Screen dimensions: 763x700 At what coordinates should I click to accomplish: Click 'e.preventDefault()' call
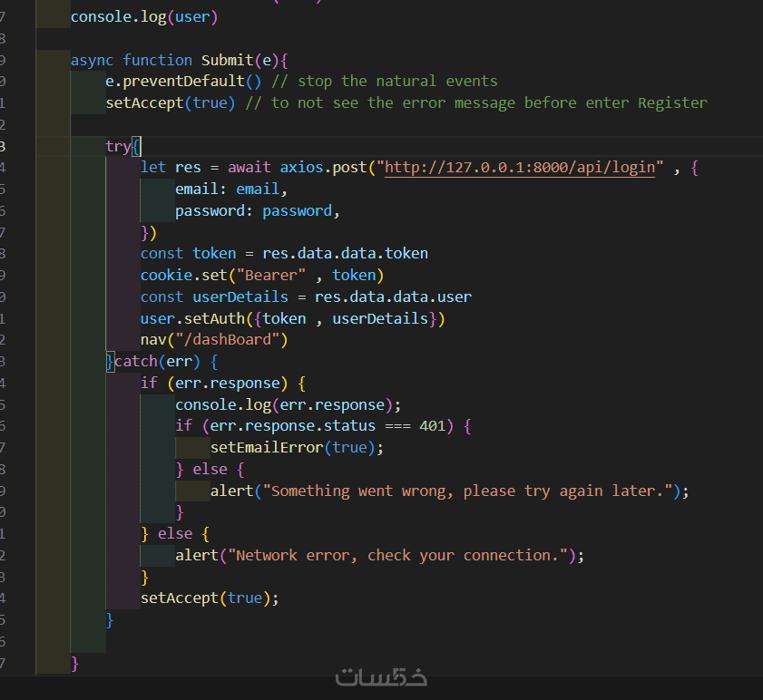point(183,82)
